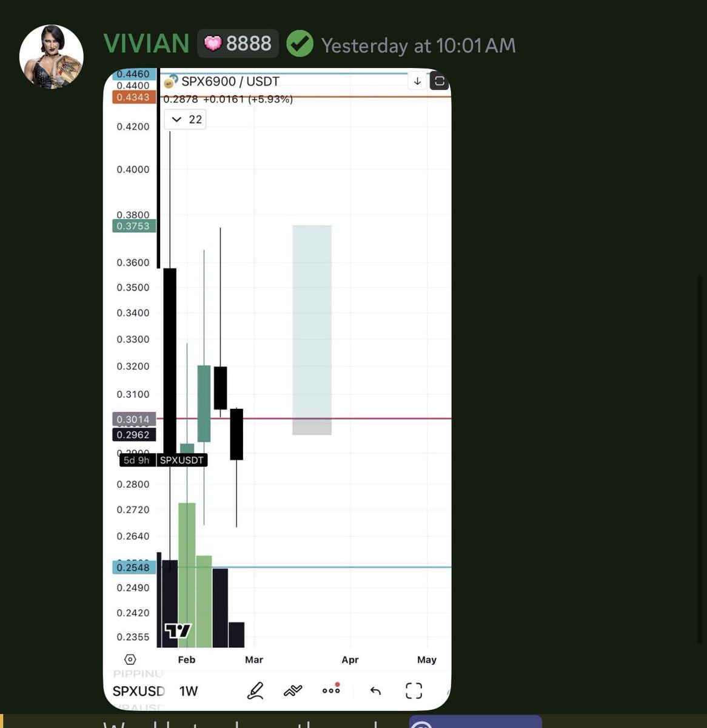Click the 0.2548 blue price level label

click(134, 567)
